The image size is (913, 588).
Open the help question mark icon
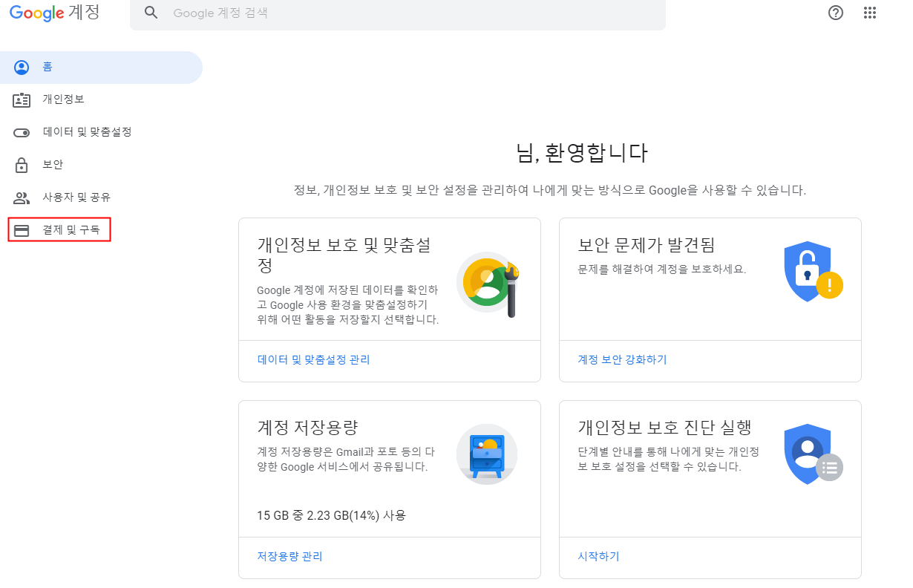836,13
